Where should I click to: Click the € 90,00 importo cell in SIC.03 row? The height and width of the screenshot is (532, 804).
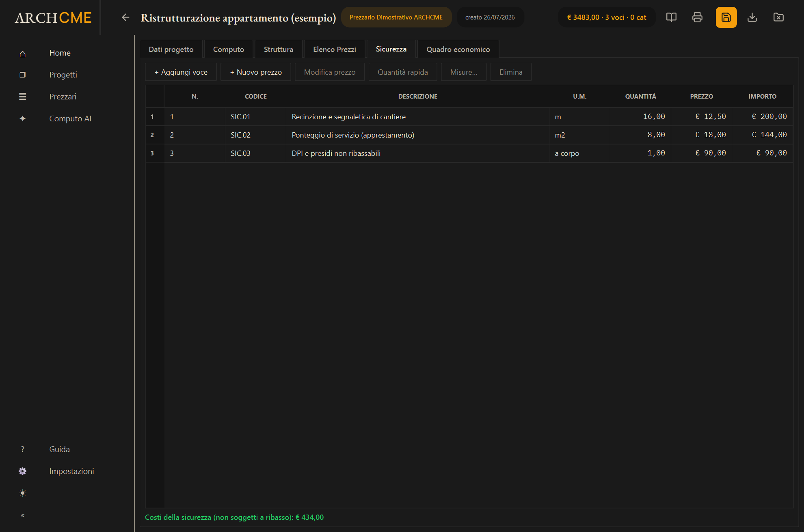pos(762,153)
